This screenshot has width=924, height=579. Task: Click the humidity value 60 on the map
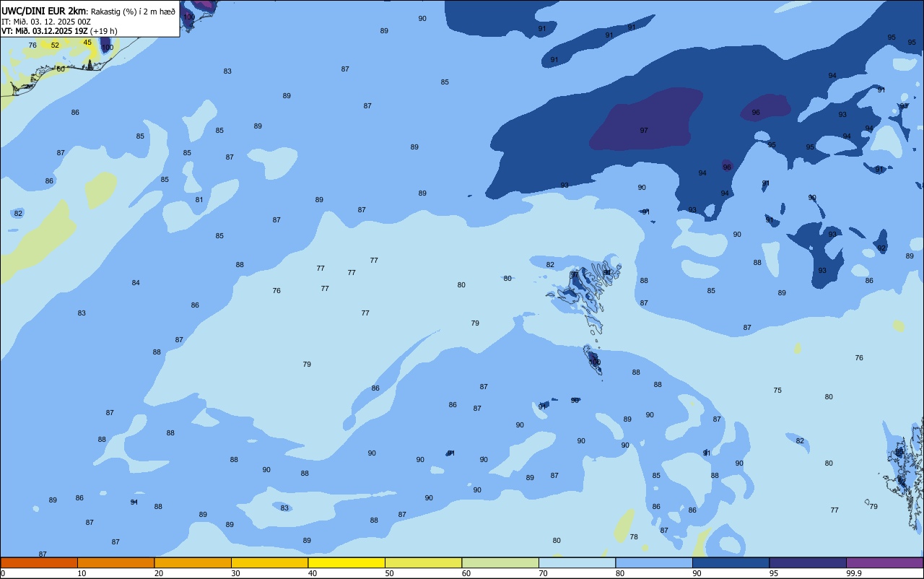click(x=61, y=69)
